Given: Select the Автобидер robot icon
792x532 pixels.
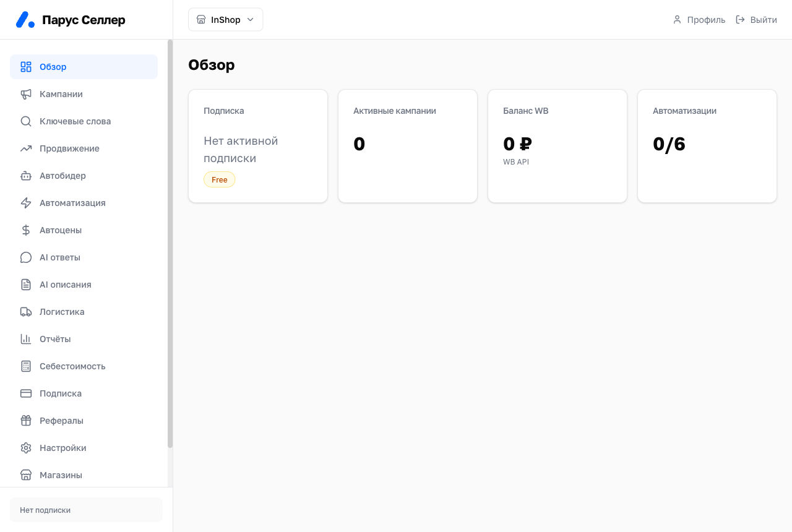Looking at the screenshot, I should [26, 176].
